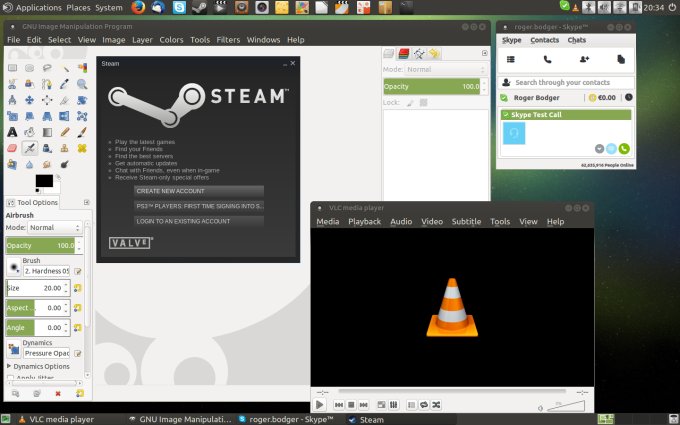
Task: Open Skype status icon next to Roger Bodger
Action: pyautogui.click(x=504, y=98)
